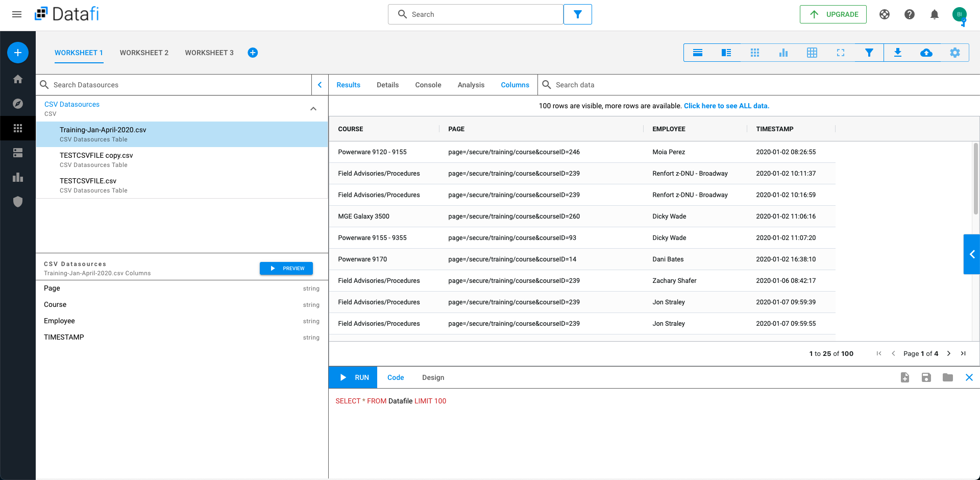Switch to the list rows view icon
The height and width of the screenshot is (480, 980).
point(698,53)
